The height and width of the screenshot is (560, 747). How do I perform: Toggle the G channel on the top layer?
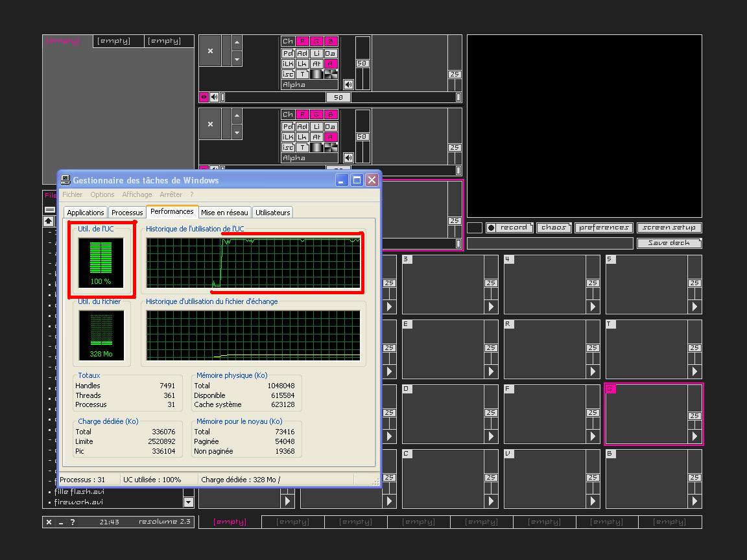[x=316, y=41]
